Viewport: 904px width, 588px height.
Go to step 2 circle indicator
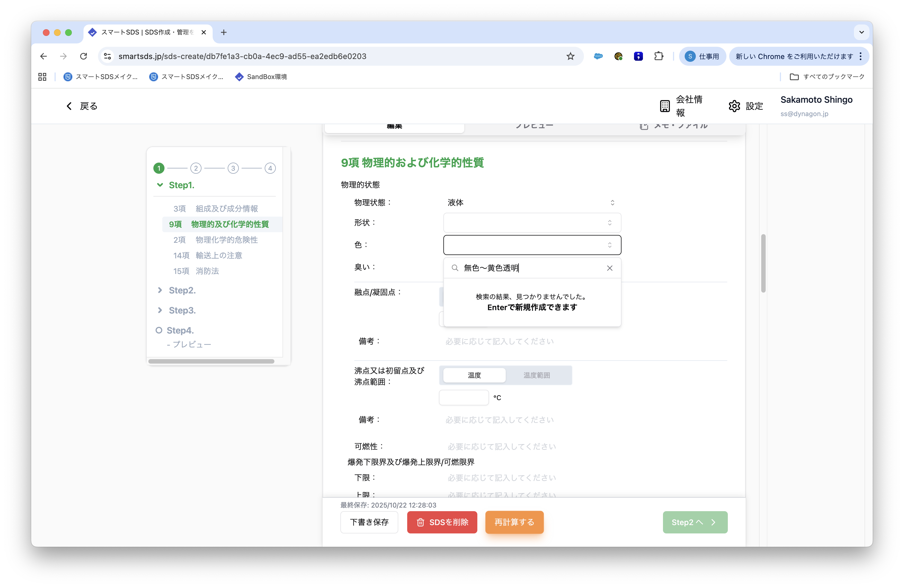[x=196, y=168]
